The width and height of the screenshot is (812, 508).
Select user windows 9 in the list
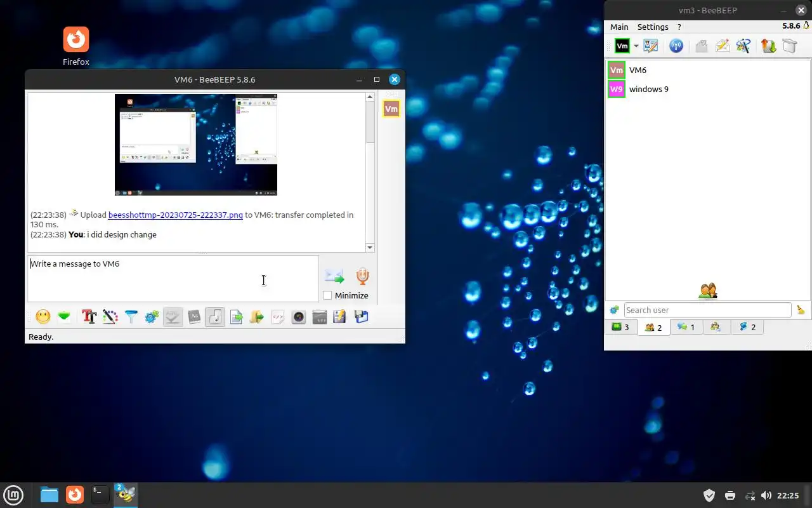pos(707,89)
